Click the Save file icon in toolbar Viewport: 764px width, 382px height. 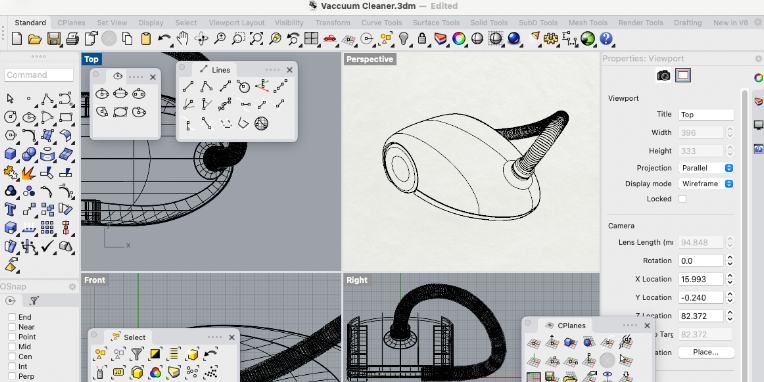tap(54, 38)
